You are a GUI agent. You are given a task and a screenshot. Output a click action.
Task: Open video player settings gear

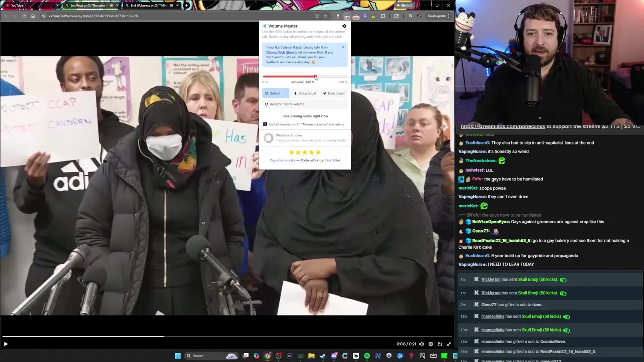point(431,344)
